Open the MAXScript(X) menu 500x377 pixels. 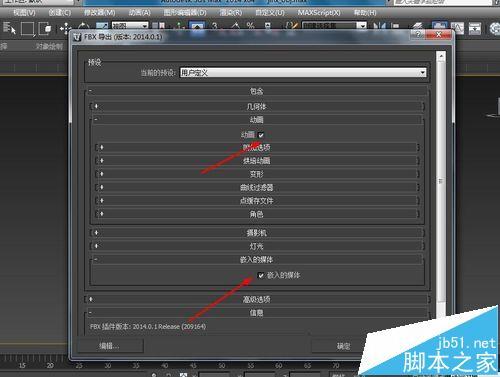(319, 13)
